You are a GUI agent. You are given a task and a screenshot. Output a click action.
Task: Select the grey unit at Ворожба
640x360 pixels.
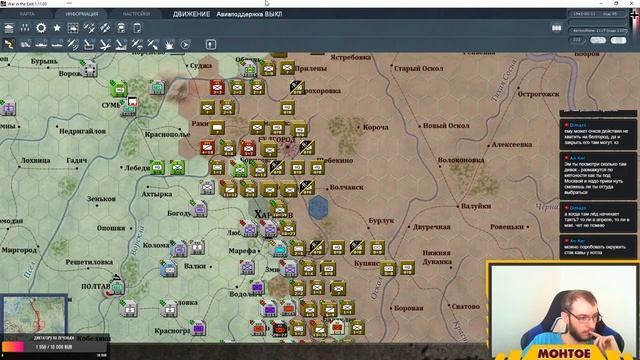[89, 69]
